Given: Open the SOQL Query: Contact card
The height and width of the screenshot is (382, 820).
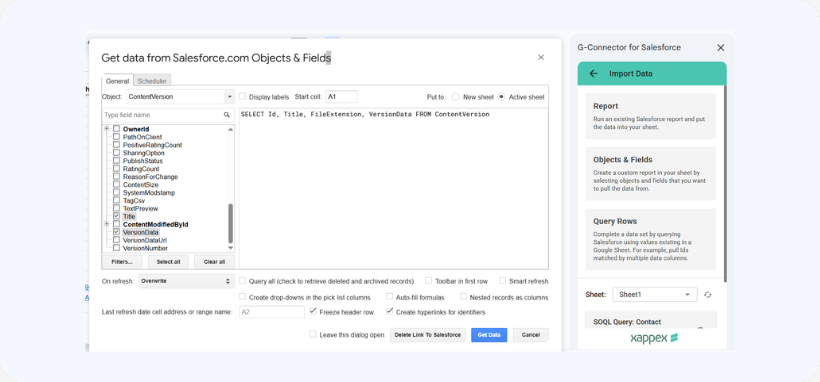Looking at the screenshot, I should (x=651, y=320).
